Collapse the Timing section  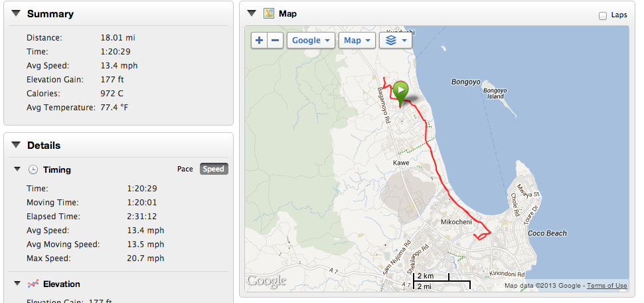pyautogui.click(x=17, y=170)
